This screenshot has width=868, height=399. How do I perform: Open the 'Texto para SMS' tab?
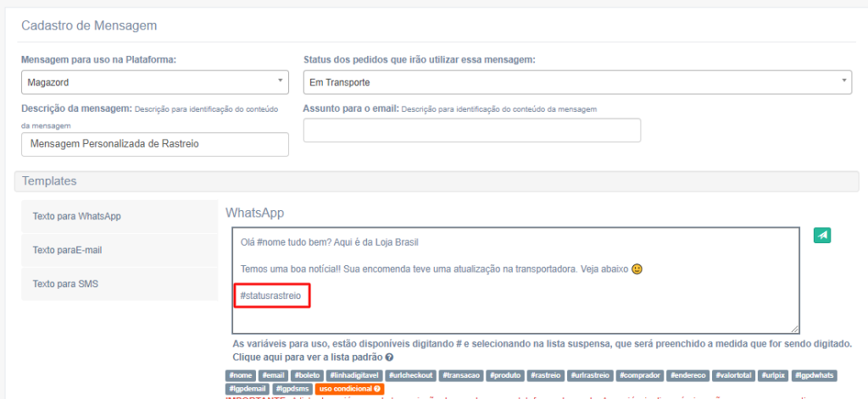coord(120,284)
